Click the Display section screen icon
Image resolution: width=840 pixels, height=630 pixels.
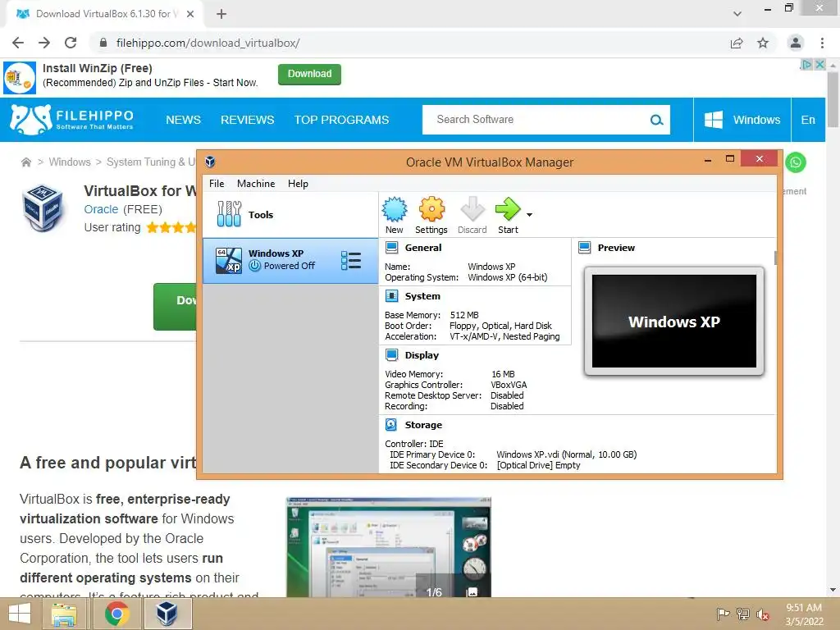[391, 355]
